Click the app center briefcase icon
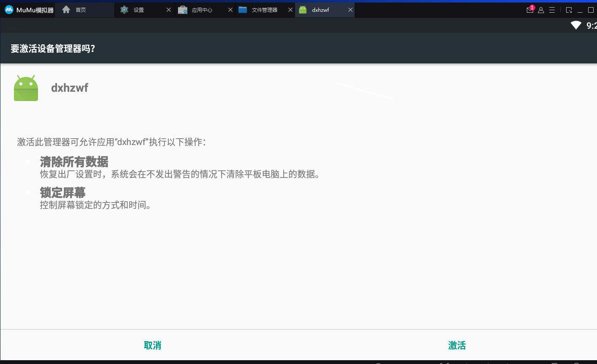 coord(183,10)
